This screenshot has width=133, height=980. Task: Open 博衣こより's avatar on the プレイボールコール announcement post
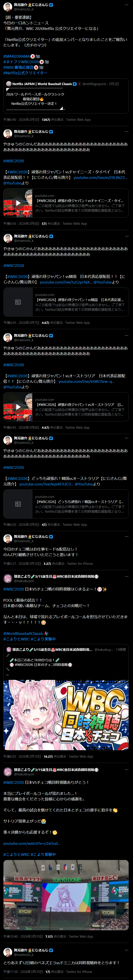pos(8,579)
